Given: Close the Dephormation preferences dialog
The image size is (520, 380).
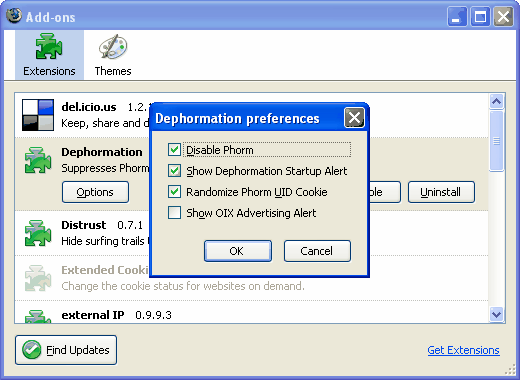Looking at the screenshot, I should point(354,118).
